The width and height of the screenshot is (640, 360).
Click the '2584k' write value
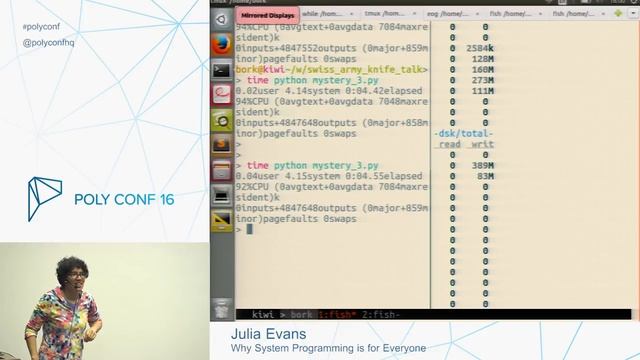click(480, 48)
